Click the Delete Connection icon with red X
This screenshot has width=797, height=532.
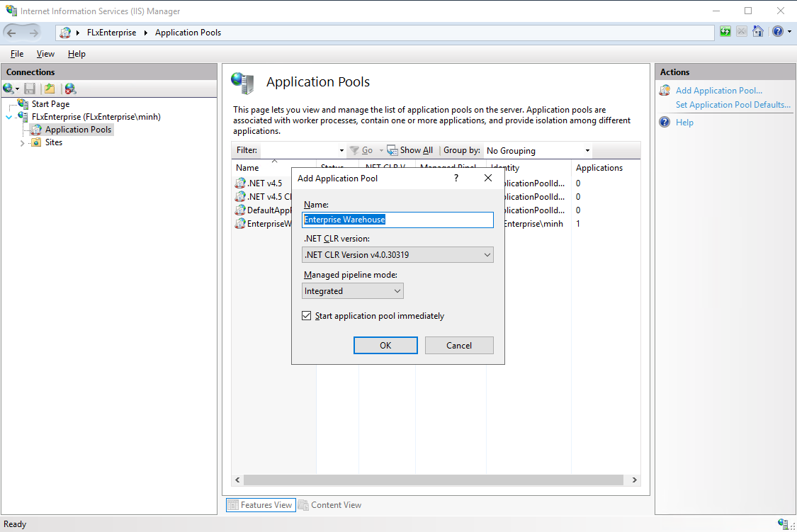pyautogui.click(x=69, y=88)
